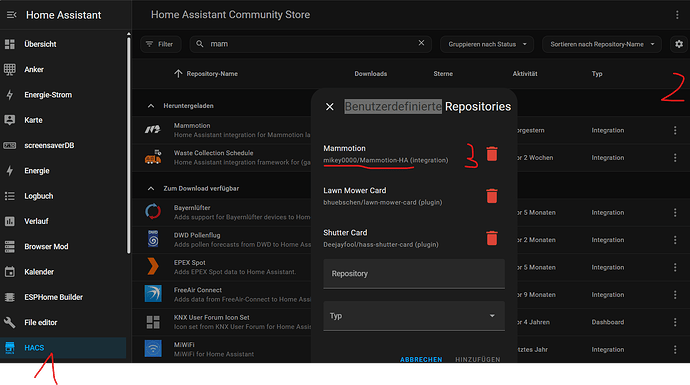Viewport: 690px width, 385px height.
Task: Click the FreeAir Connect logo
Action: pyautogui.click(x=153, y=294)
